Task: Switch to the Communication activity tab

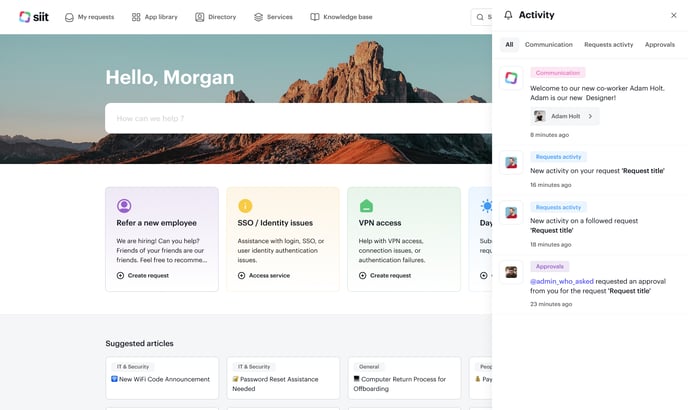Action: pos(548,45)
